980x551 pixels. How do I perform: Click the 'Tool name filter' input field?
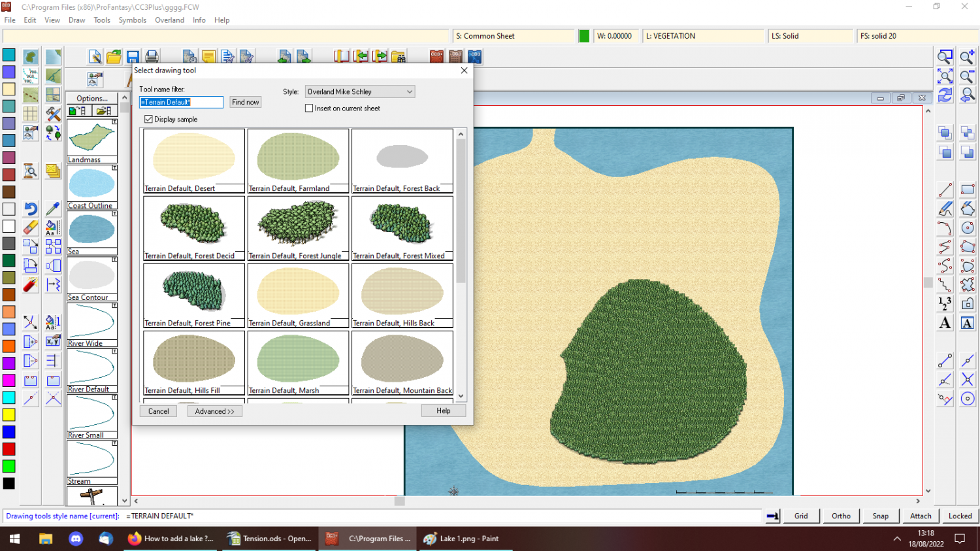181,102
